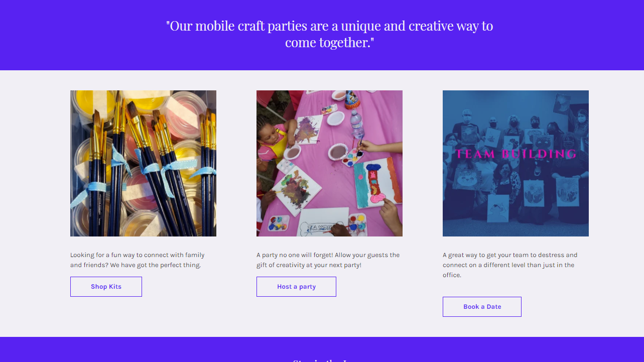Screen dimensions: 644x362
Task: Select the Book a Date button
Action: (x=482, y=307)
